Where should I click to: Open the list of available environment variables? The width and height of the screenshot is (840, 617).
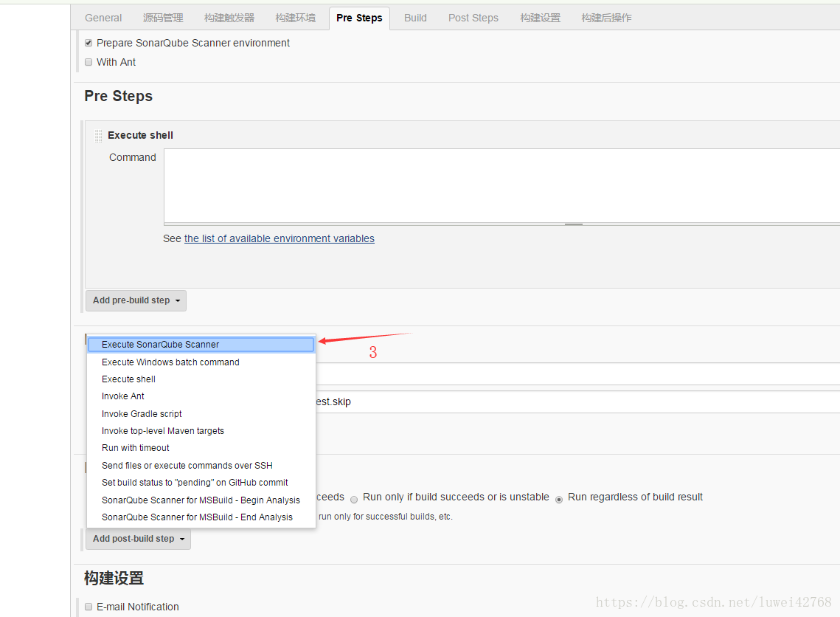[x=279, y=238]
